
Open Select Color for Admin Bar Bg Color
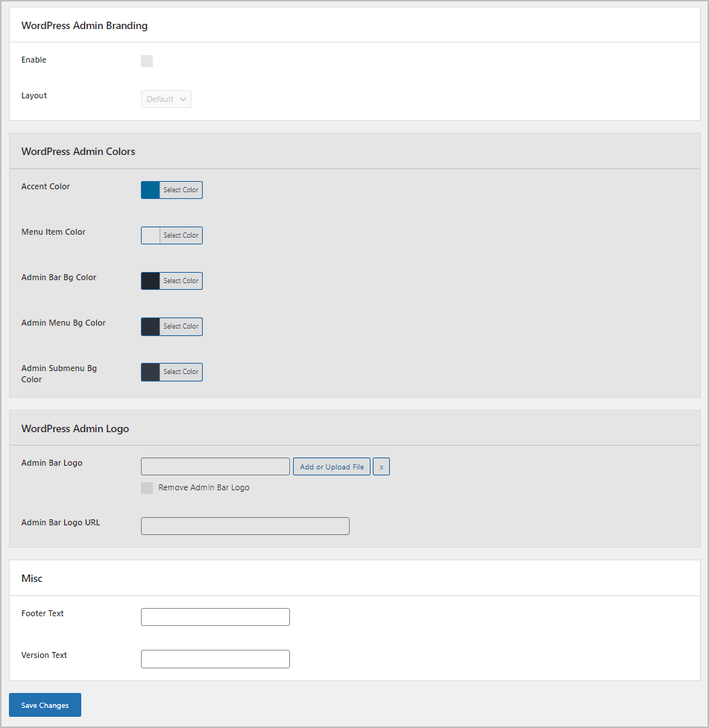click(180, 281)
